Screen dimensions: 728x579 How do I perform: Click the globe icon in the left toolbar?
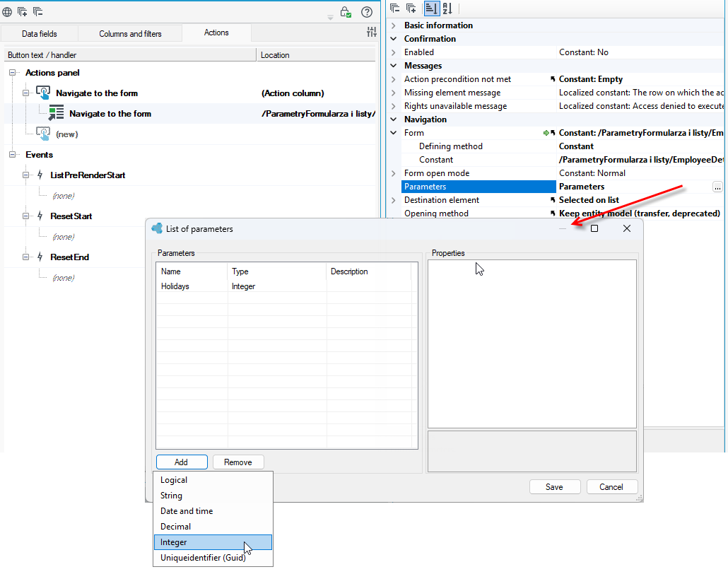[7, 11]
